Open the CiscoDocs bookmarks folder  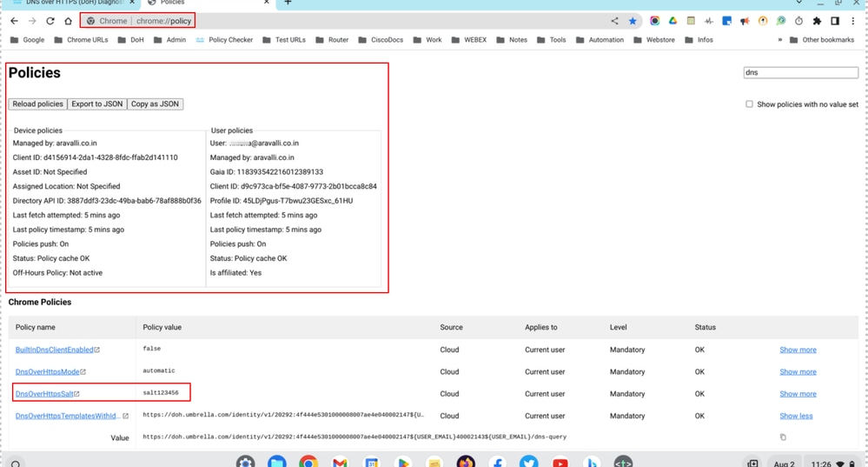381,40
